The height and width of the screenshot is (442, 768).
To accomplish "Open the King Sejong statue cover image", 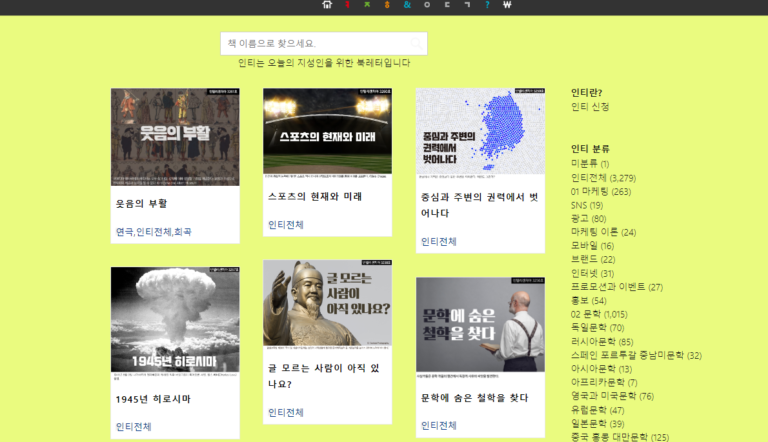I will tap(327, 305).
